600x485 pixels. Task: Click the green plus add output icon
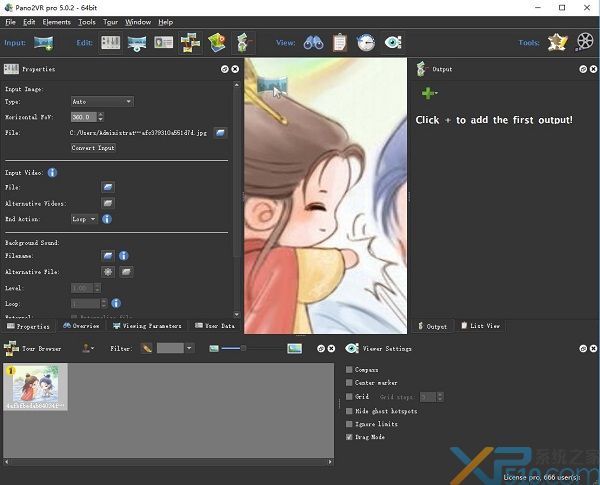click(428, 93)
